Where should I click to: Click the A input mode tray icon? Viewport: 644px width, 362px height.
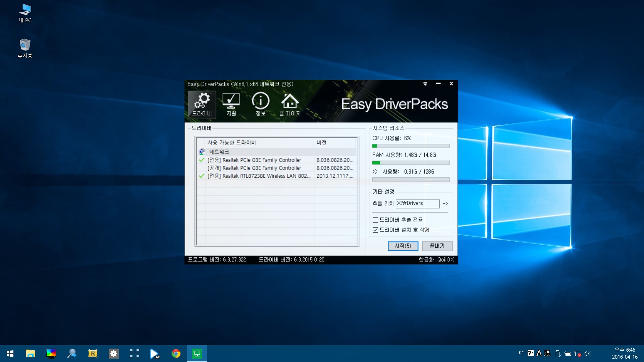click(539, 353)
